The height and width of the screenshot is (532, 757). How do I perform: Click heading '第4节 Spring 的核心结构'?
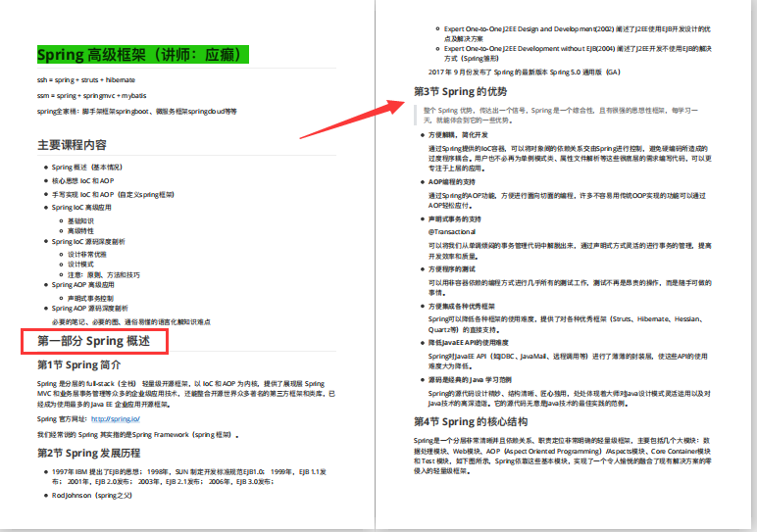click(471, 421)
